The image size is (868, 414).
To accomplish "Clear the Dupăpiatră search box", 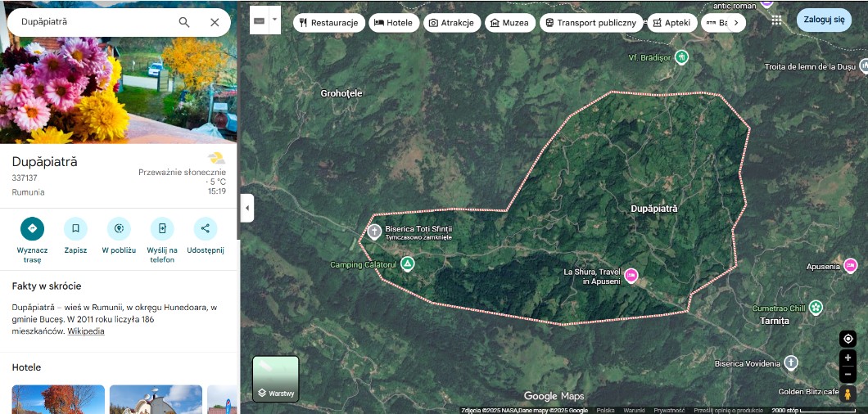I will (x=215, y=23).
